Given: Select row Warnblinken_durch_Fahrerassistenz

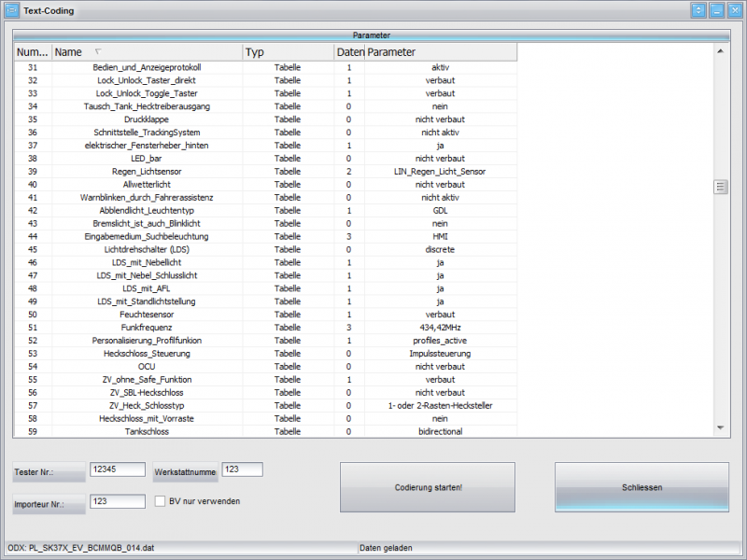Looking at the screenshot, I should (x=266, y=198).
